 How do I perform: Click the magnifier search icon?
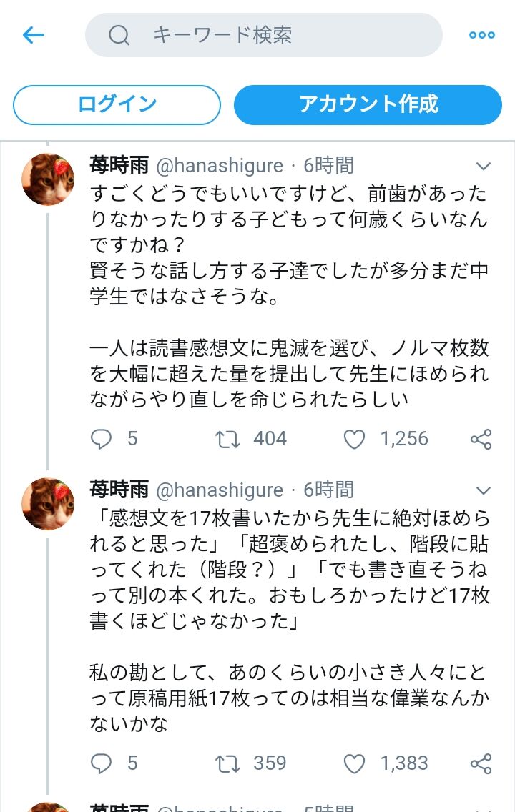[x=119, y=35]
